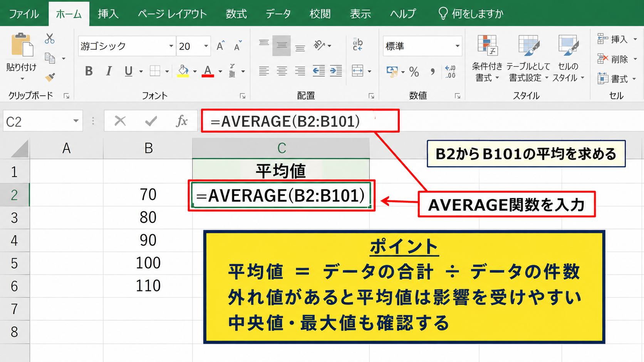Apply Comma Style format
This screenshot has width=644, height=362.
tap(433, 72)
